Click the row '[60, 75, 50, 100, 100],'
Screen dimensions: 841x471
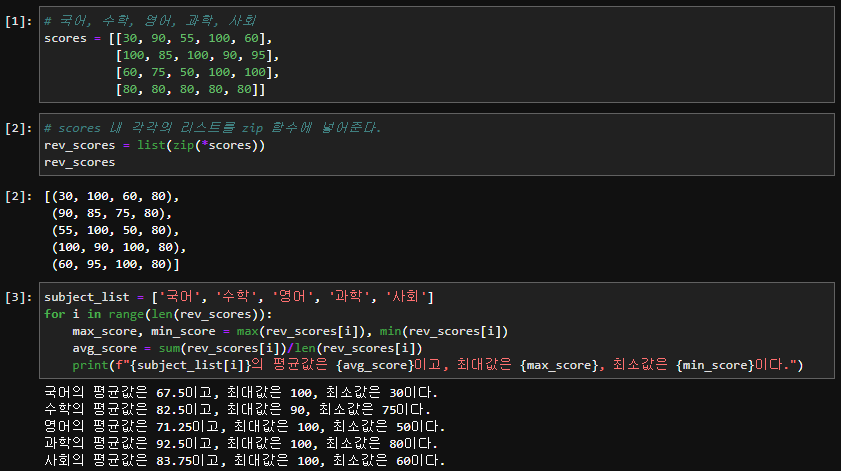[197, 72]
